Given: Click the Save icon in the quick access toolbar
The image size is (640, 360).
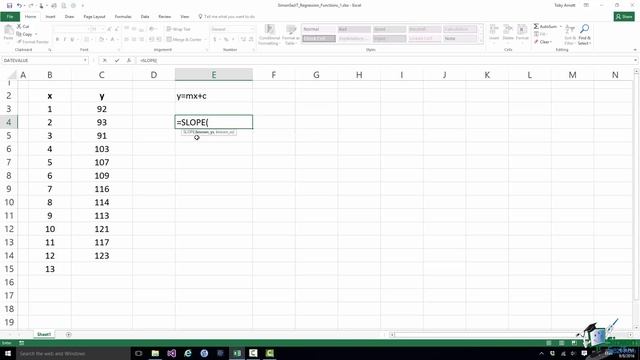Looking at the screenshot, I should click(x=9, y=6).
